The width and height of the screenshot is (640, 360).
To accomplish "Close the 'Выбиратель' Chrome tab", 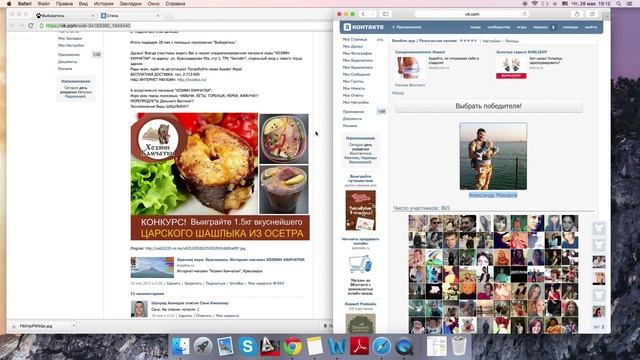I will pos(93,16).
